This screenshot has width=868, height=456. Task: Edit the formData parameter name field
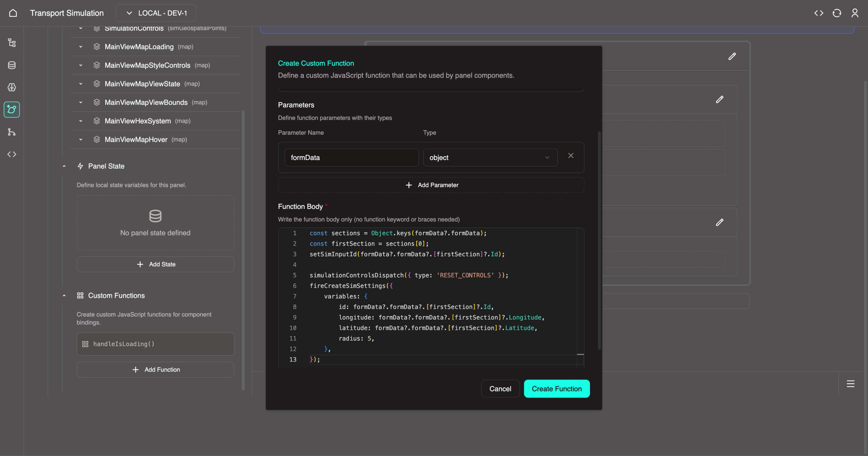tap(351, 157)
